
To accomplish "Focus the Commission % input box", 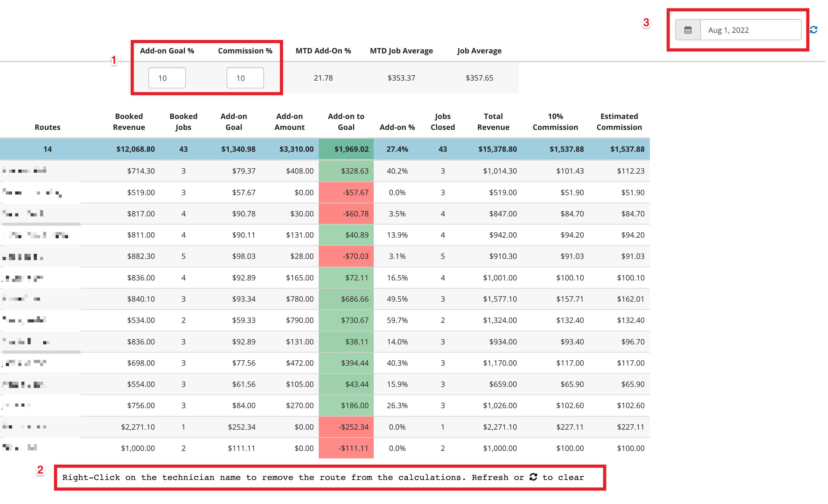I will [245, 78].
